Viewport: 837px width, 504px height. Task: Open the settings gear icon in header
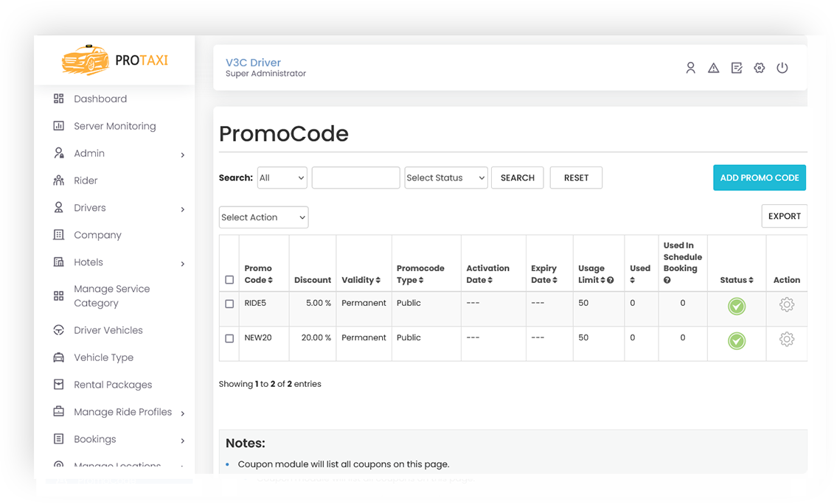click(x=759, y=68)
